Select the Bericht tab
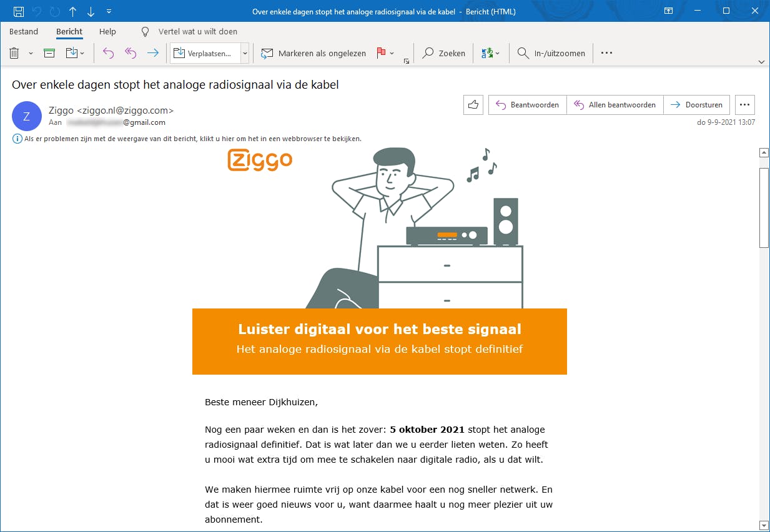The width and height of the screenshot is (770, 532). 69,31
